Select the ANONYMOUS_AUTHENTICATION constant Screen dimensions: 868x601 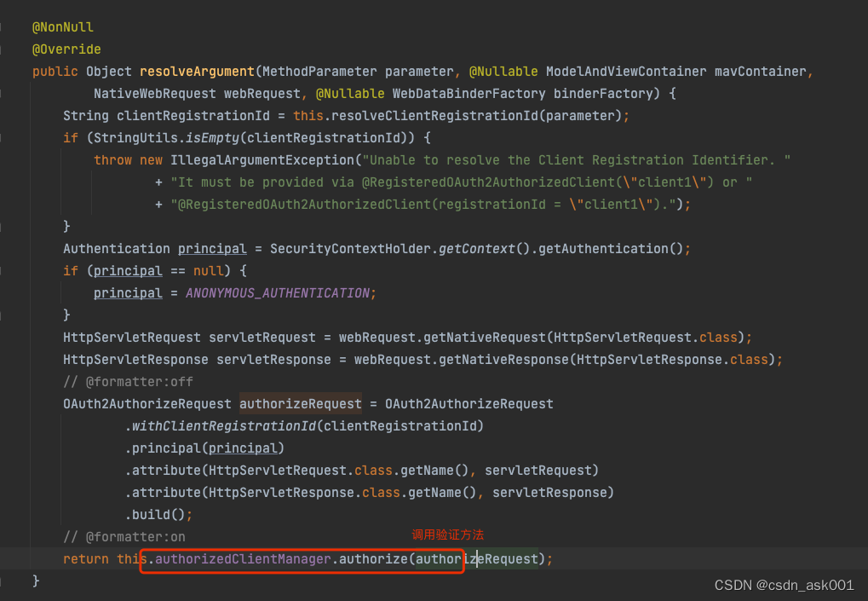coord(277,292)
